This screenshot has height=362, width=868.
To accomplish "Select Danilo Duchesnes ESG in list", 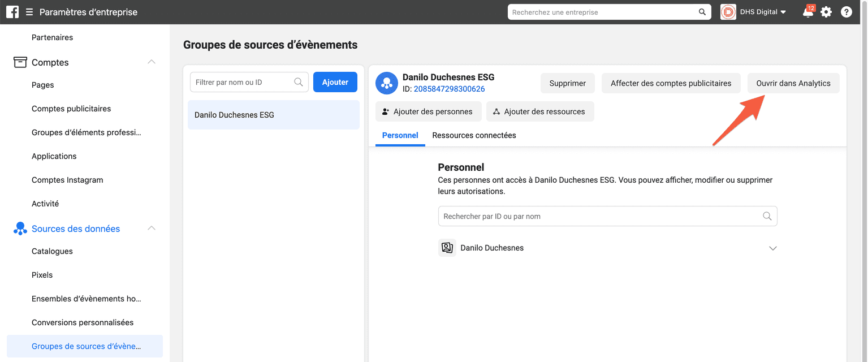I will click(274, 115).
